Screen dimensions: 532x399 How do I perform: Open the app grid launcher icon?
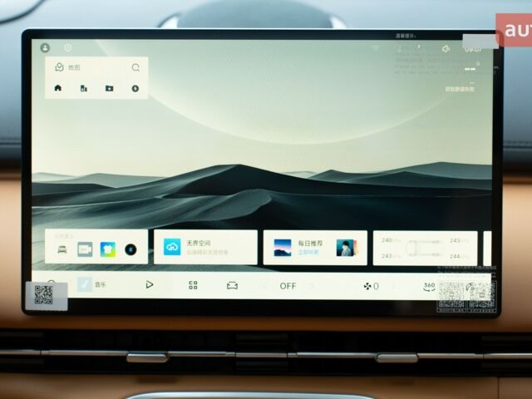point(193,285)
